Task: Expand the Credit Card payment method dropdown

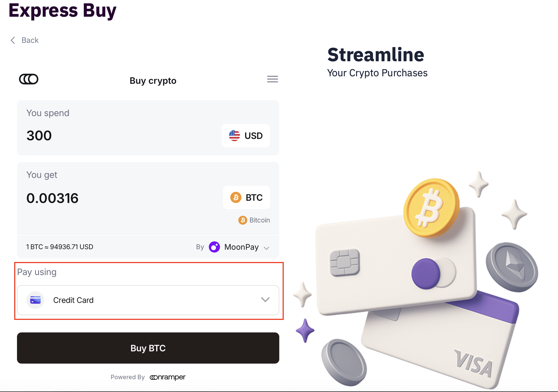Action: (265, 300)
